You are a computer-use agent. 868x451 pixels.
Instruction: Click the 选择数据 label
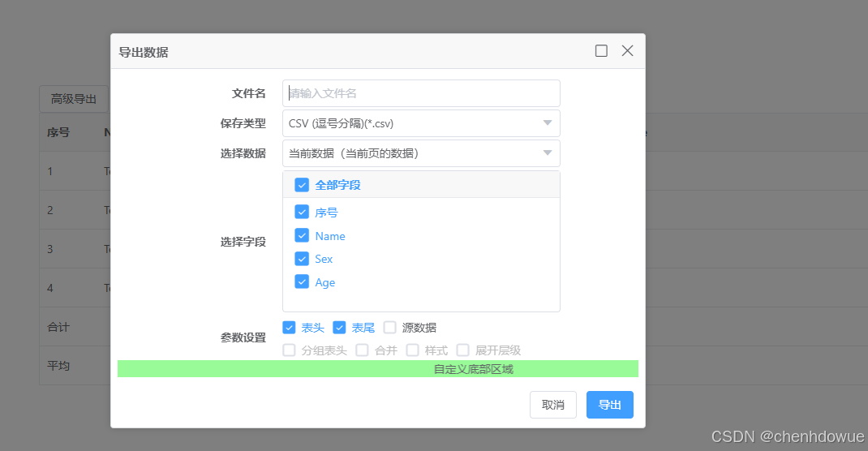point(243,153)
